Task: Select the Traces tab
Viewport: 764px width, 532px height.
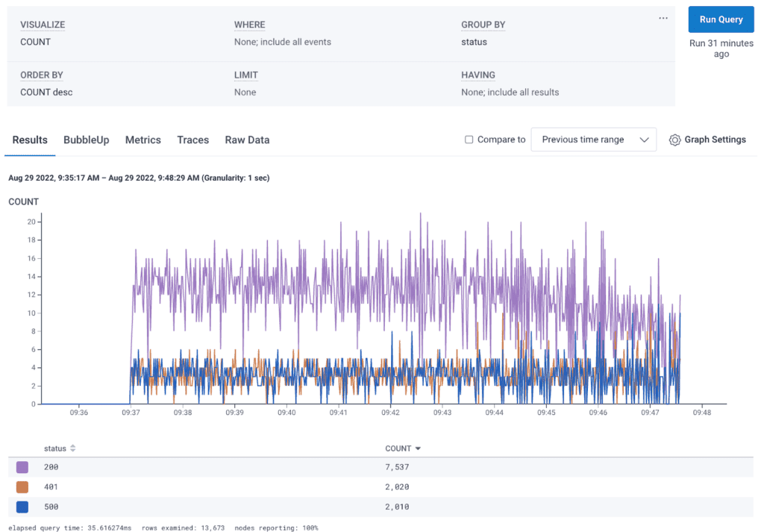Action: (x=192, y=140)
